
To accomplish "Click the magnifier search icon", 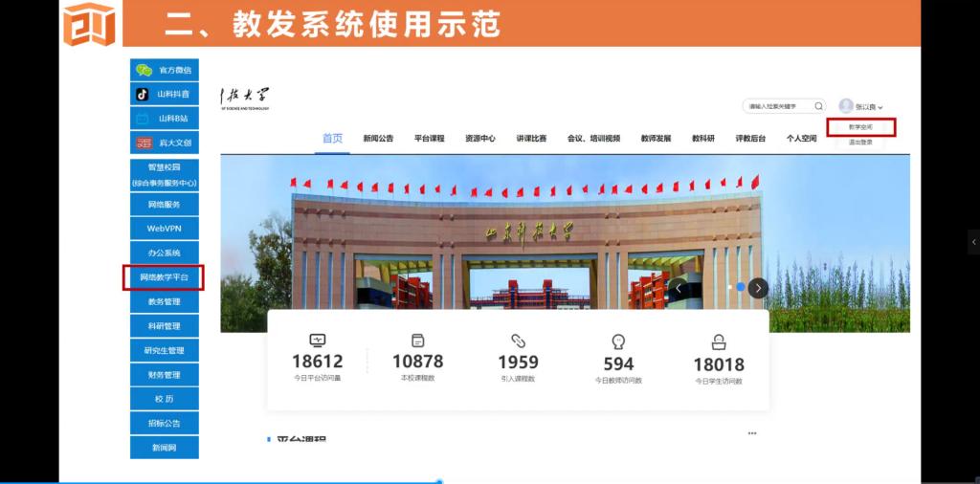I will point(819,106).
